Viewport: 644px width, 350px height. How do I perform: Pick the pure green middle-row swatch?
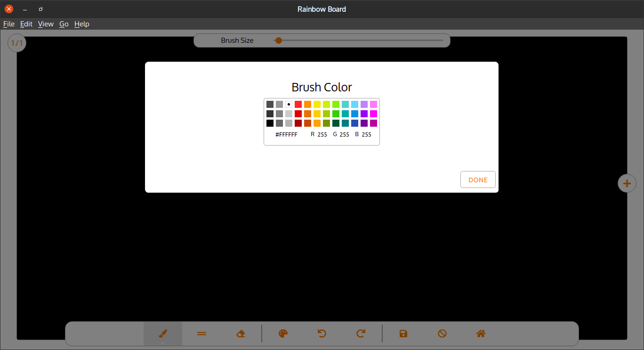(336, 114)
